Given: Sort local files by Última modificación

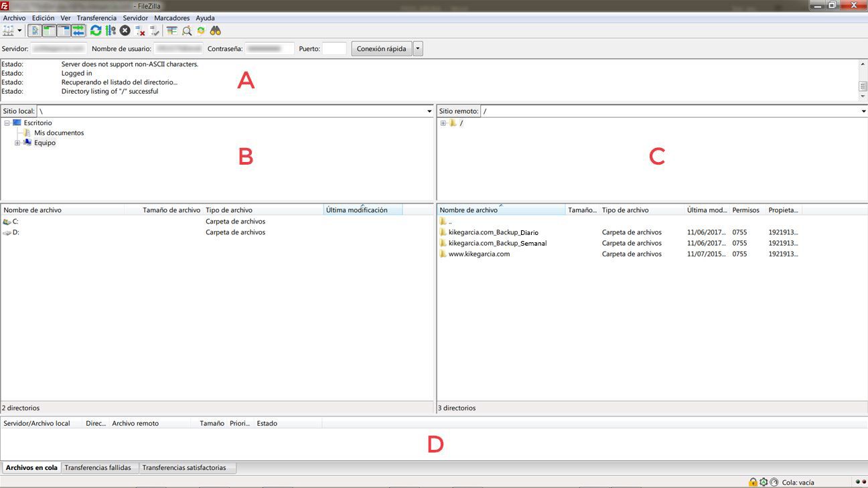Looking at the screenshot, I should point(363,210).
